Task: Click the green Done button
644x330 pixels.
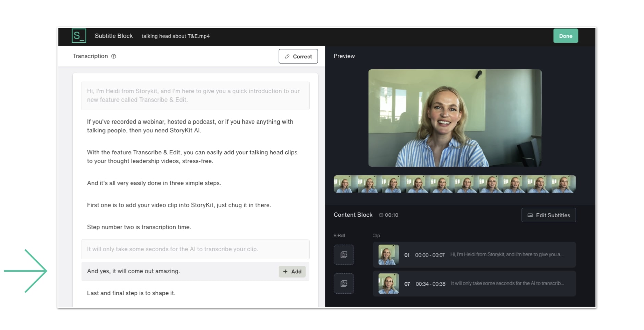Action: pos(566,36)
